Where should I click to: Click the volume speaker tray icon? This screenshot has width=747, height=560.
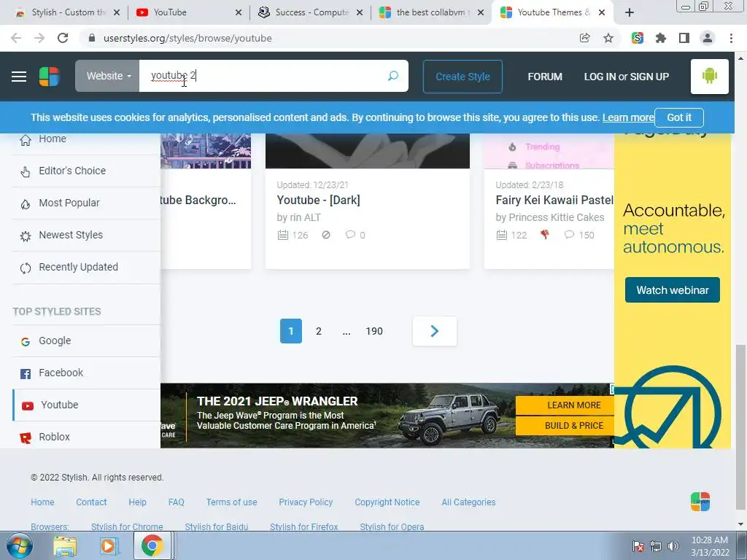click(x=673, y=546)
